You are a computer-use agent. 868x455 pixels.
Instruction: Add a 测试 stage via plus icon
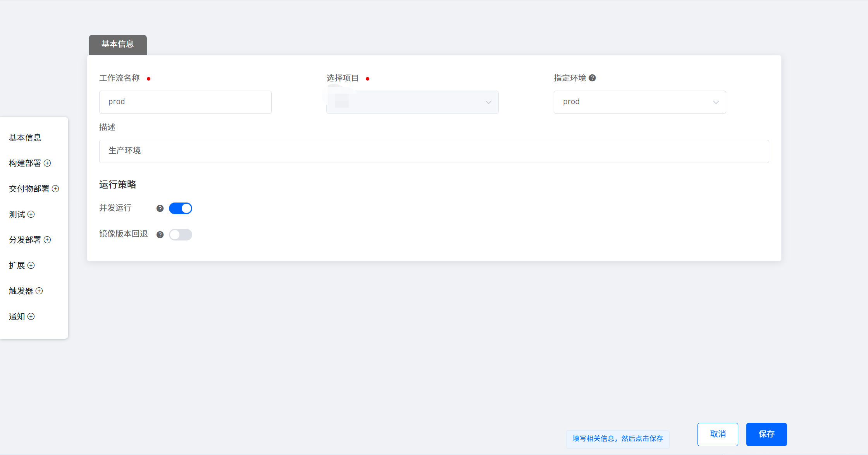tap(31, 214)
